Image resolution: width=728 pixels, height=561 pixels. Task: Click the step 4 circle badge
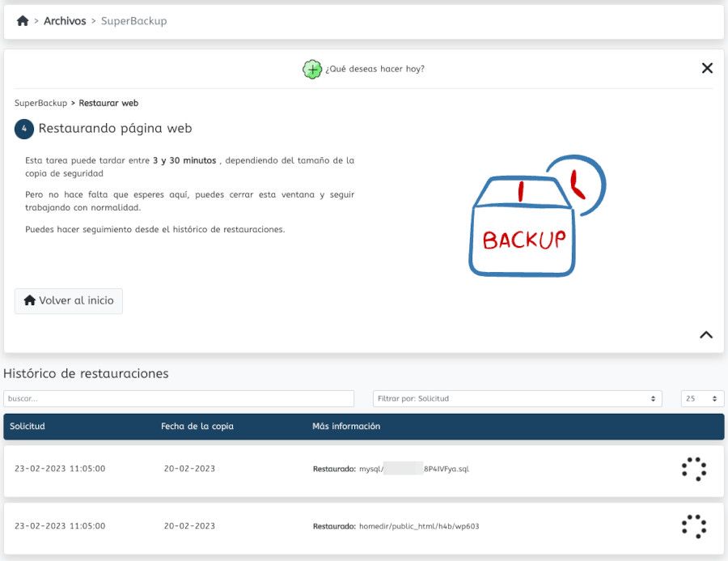coord(24,129)
